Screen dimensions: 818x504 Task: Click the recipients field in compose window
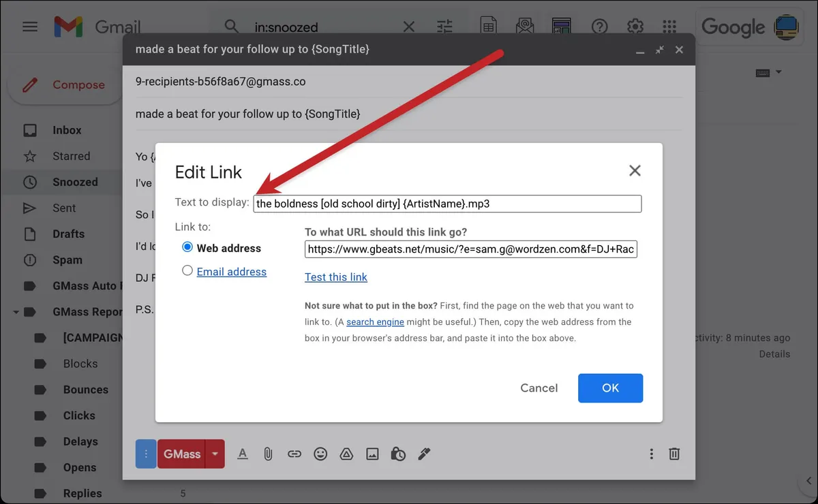coord(409,82)
